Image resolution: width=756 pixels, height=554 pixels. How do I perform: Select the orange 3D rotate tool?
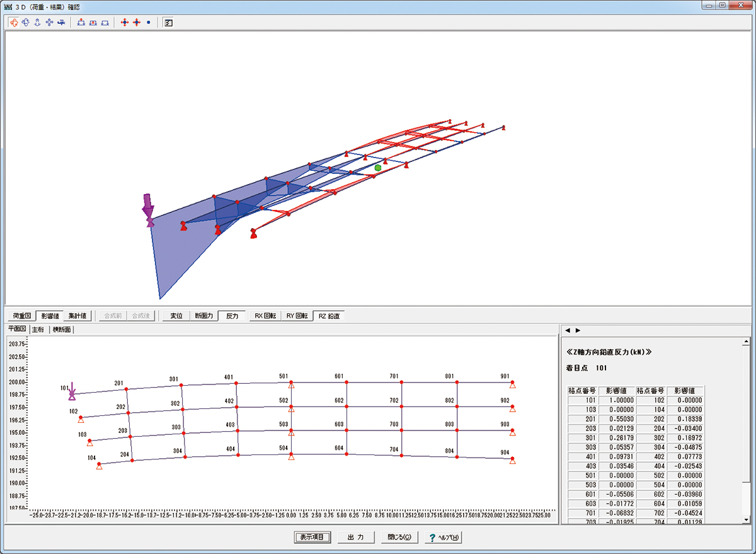(x=14, y=22)
